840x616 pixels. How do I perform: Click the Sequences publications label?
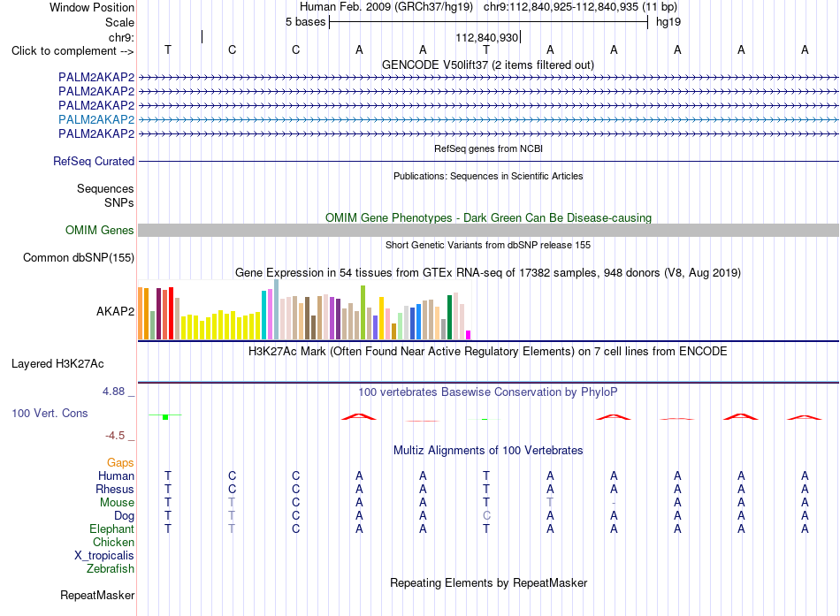pyautogui.click(x=105, y=188)
